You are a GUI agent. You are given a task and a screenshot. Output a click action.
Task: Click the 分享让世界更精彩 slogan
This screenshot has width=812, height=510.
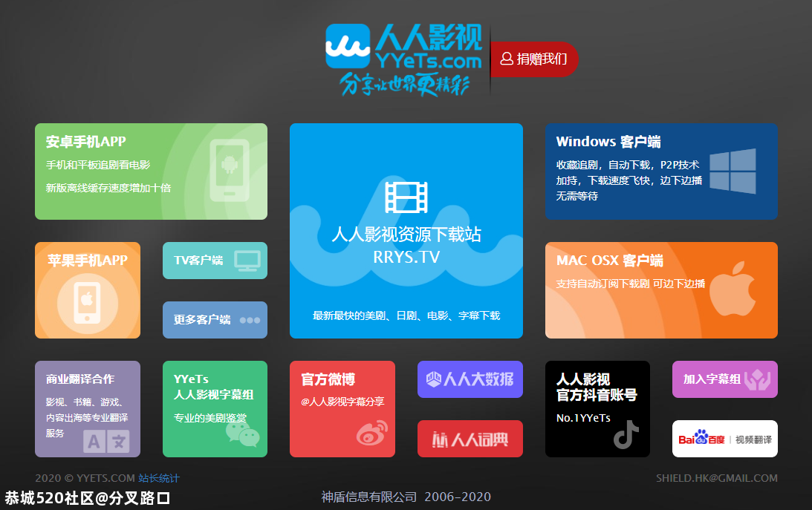(404, 85)
